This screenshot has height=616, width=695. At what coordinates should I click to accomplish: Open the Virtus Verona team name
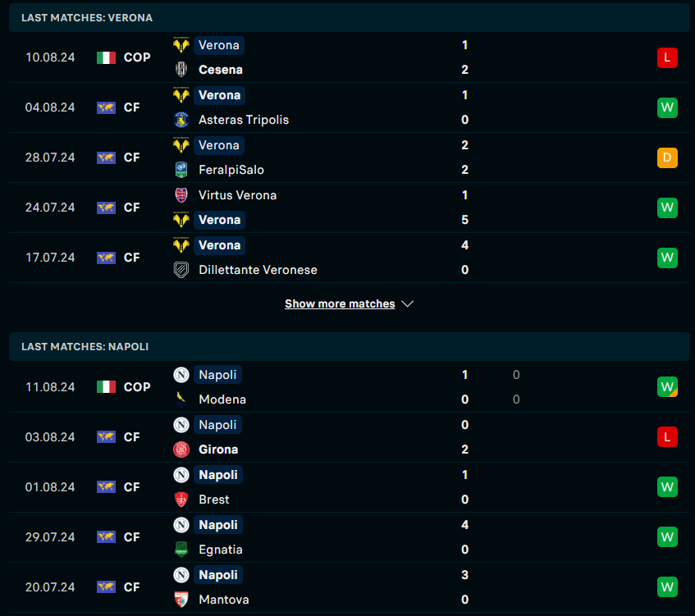237,195
